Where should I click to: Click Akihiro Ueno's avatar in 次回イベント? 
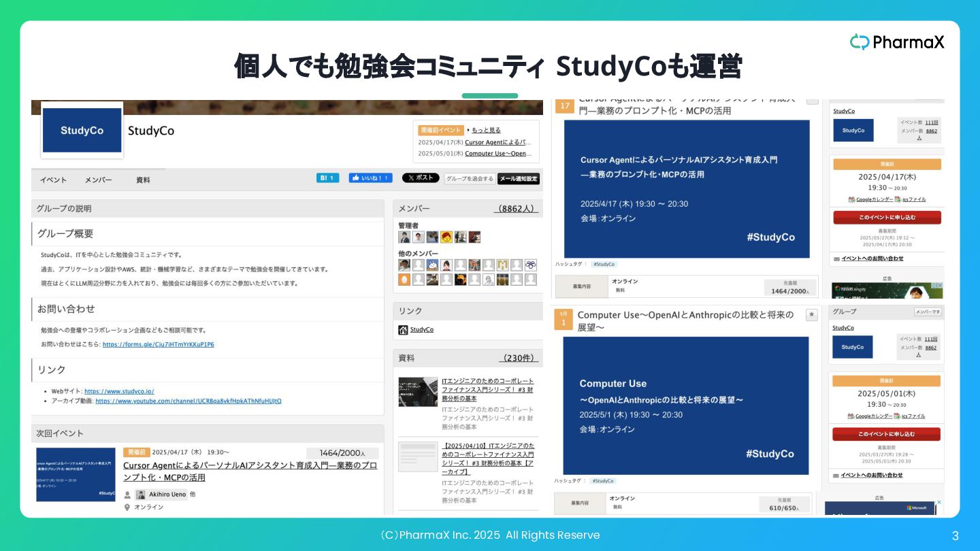(140, 495)
